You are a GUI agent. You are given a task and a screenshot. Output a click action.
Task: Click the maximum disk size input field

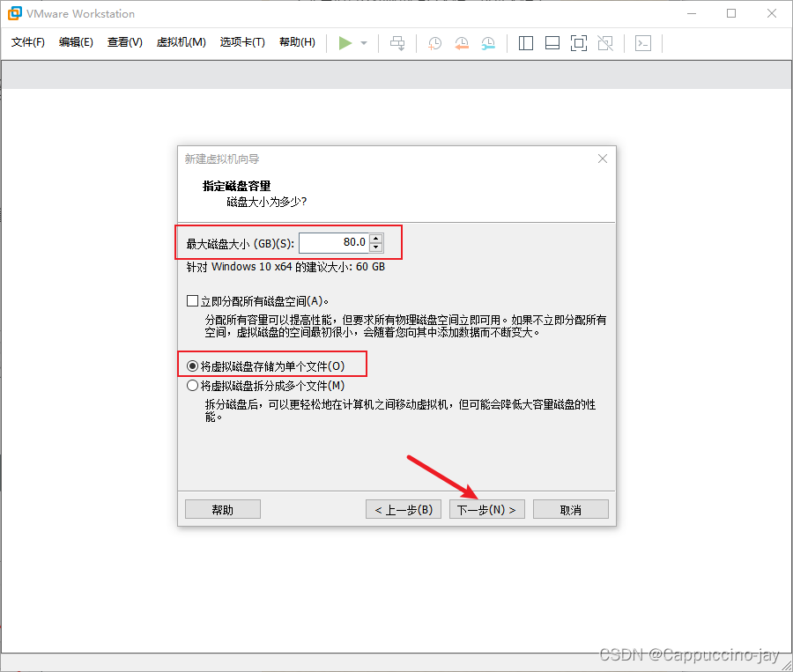point(335,242)
